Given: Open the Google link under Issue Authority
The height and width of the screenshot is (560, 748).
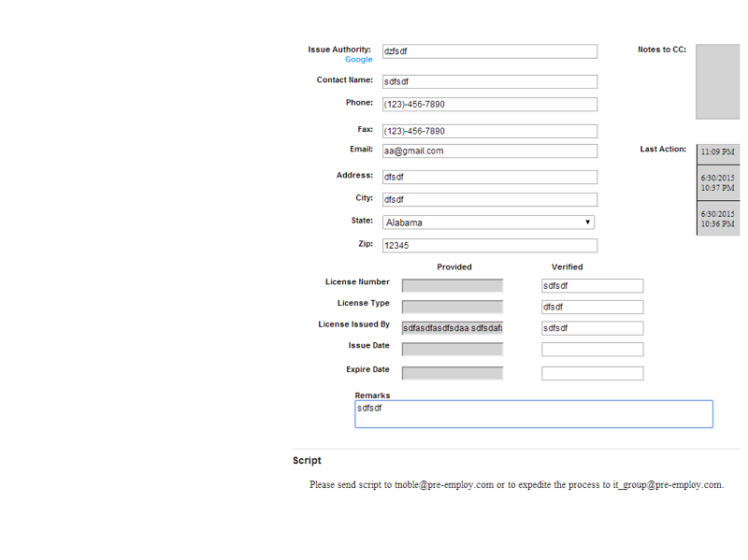Looking at the screenshot, I should [359, 60].
